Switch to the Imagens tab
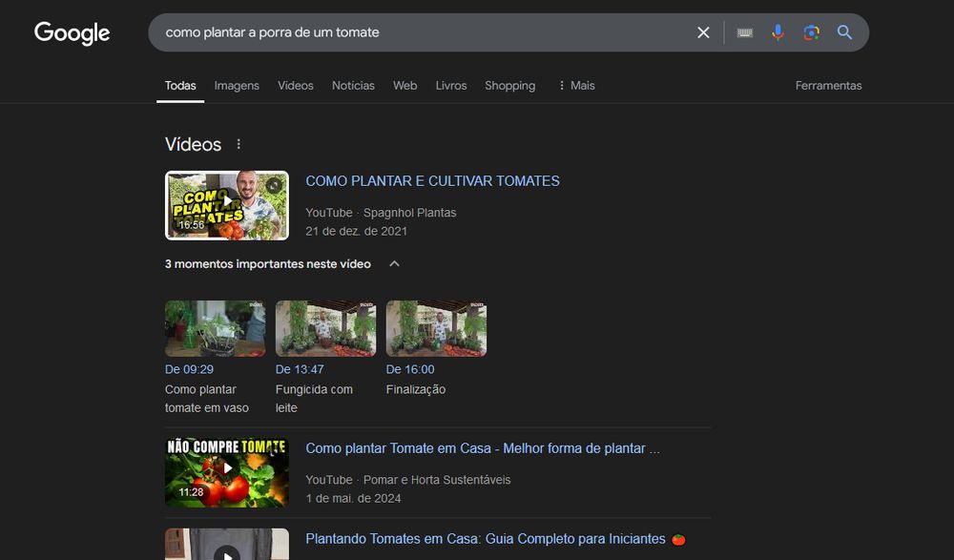 237,85
